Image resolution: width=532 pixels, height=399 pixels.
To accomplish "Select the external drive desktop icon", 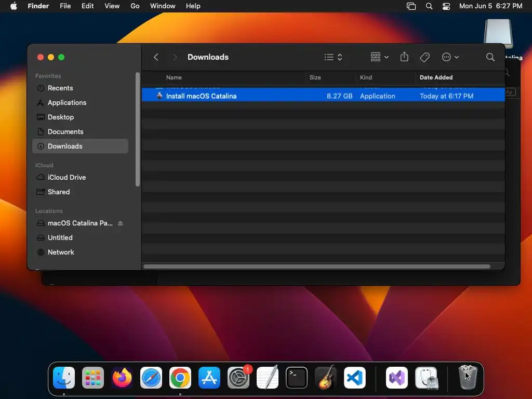I will (x=498, y=33).
